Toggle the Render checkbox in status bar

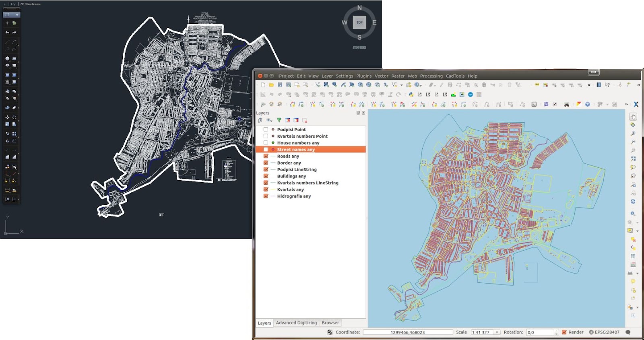564,332
